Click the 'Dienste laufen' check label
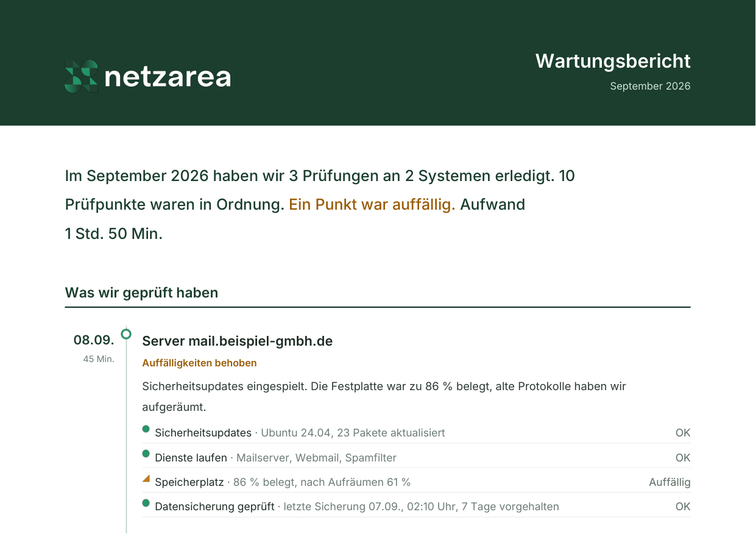The width and height of the screenshot is (756, 534). [x=191, y=458]
